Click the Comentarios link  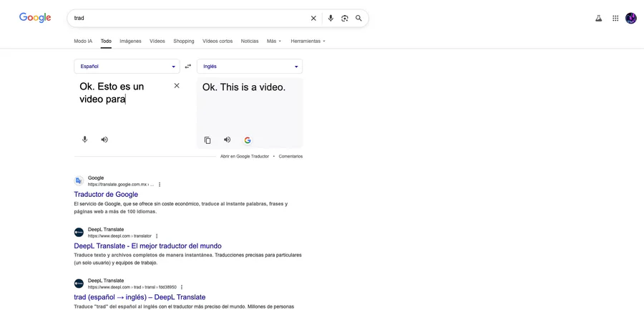pyautogui.click(x=291, y=156)
